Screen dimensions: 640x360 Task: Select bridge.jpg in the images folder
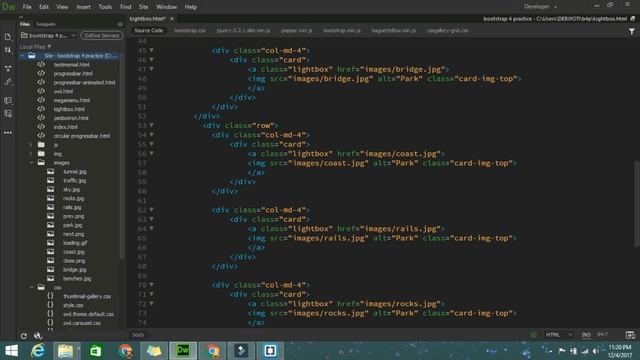(x=75, y=270)
